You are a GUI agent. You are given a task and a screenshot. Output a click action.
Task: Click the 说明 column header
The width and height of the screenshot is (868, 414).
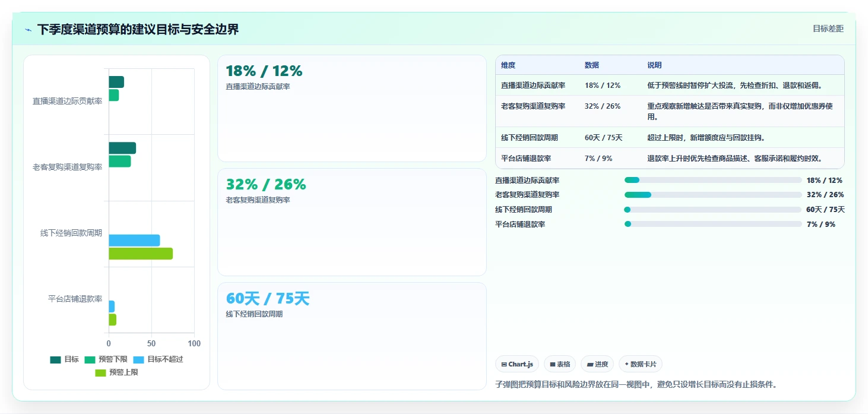(x=654, y=65)
